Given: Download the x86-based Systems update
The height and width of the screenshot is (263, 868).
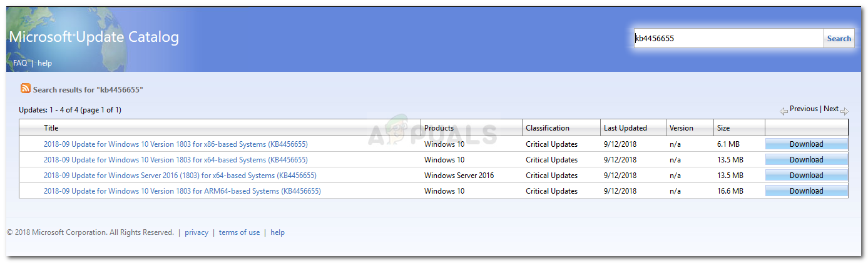Looking at the screenshot, I should (806, 144).
